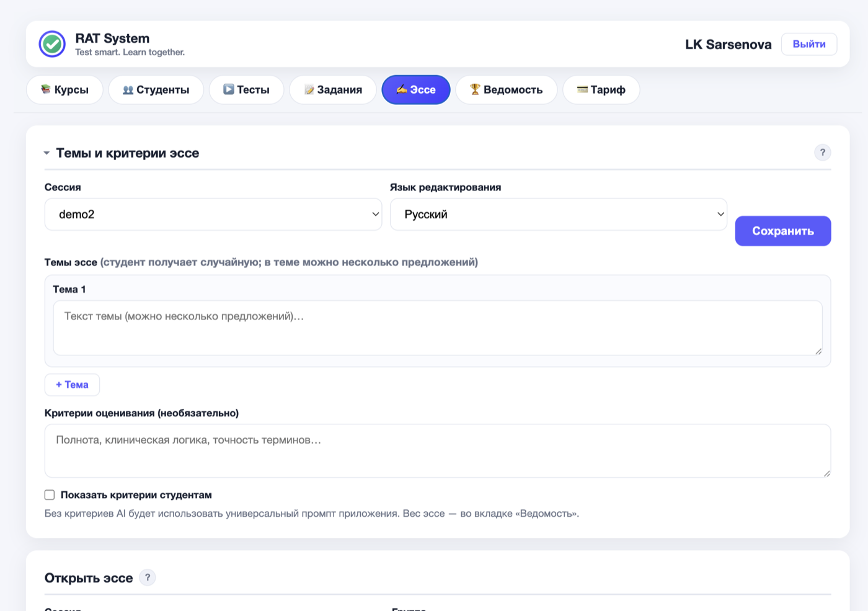Click the card icon on Тариф tab
The image size is (868, 611).
click(x=582, y=89)
